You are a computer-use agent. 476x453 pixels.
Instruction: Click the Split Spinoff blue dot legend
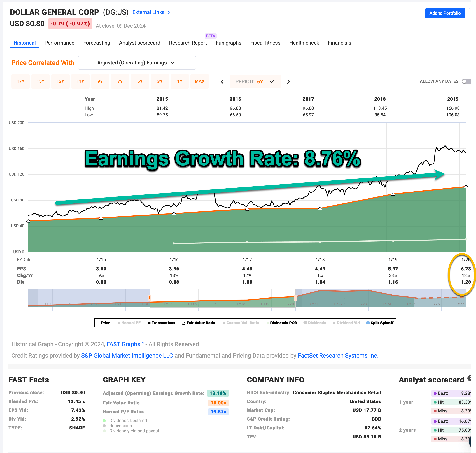(368, 323)
